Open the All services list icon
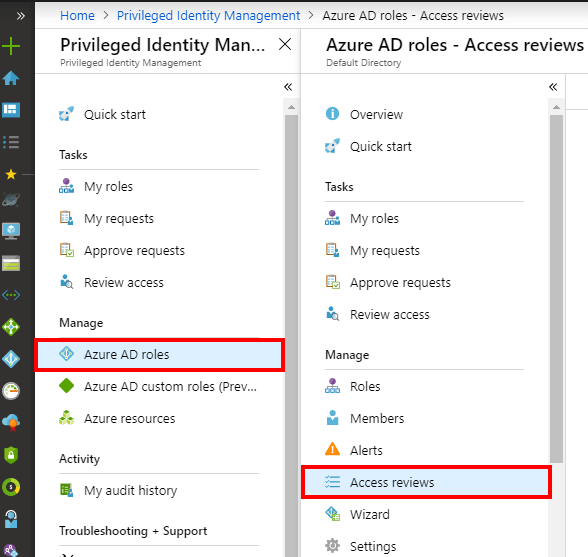Image resolution: width=588 pixels, height=557 pixels. click(11, 142)
